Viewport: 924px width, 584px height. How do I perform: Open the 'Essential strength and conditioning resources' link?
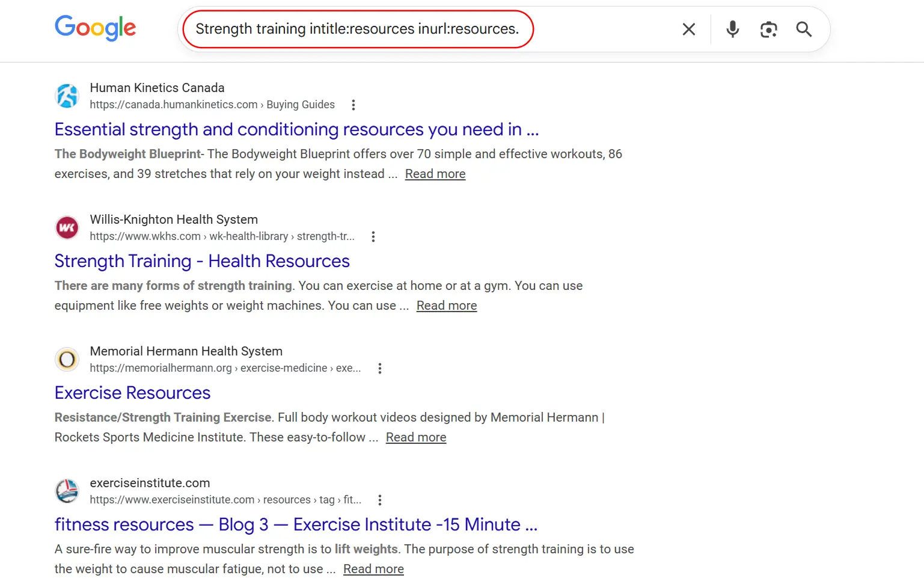[296, 129]
